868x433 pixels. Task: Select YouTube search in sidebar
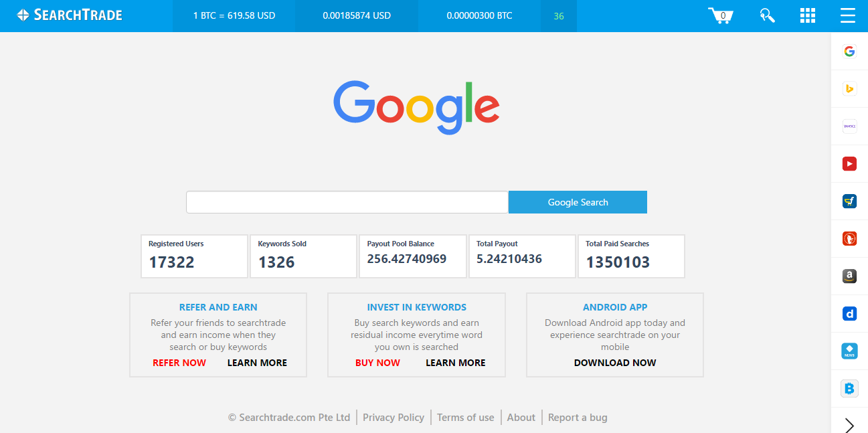(849, 163)
